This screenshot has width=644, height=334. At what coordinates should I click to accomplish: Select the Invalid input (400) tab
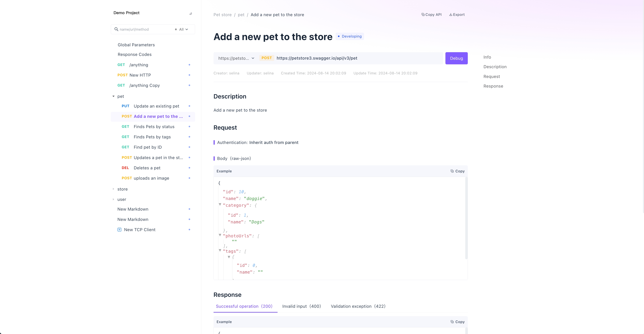[302, 306]
